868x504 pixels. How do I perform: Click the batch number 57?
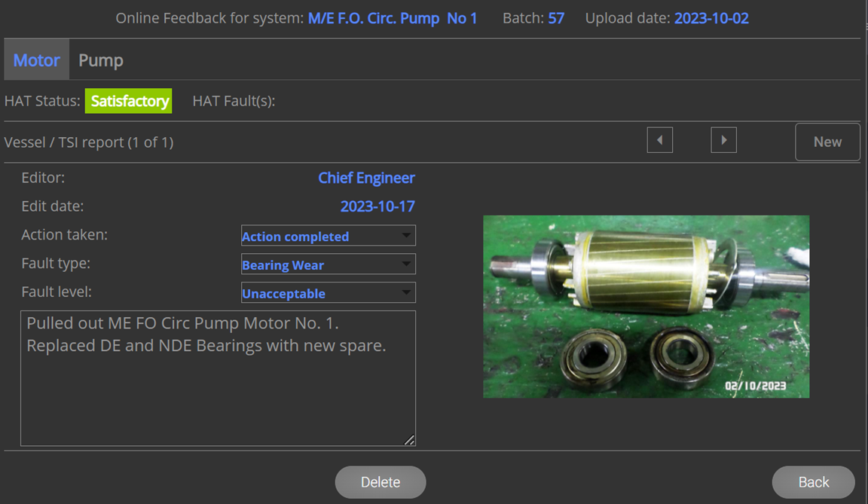(x=556, y=18)
